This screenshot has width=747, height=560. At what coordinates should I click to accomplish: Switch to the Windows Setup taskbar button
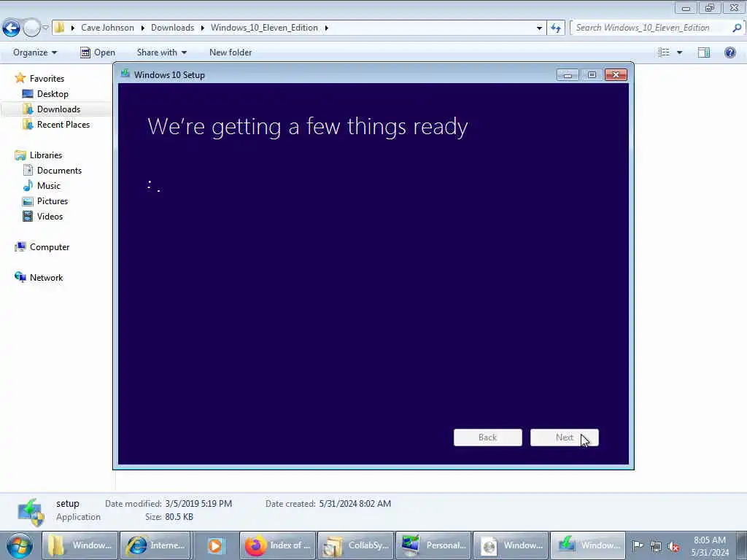coord(589,545)
